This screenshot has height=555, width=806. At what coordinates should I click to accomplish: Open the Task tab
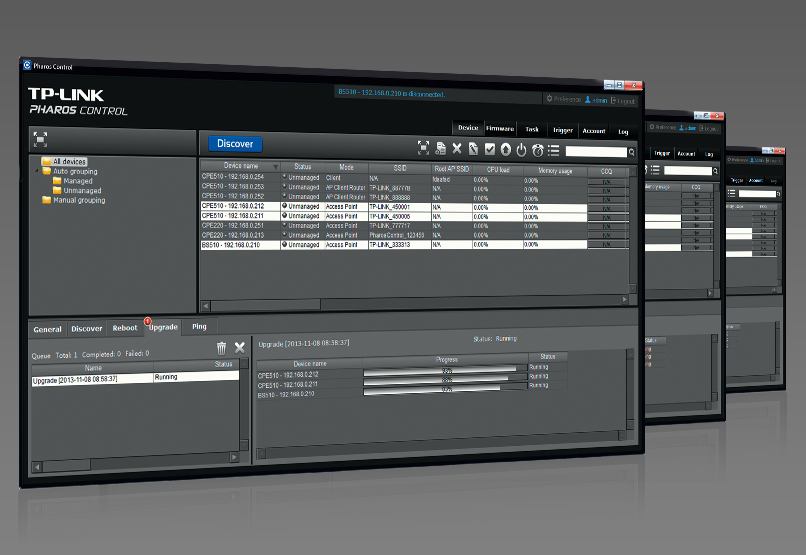point(532,130)
